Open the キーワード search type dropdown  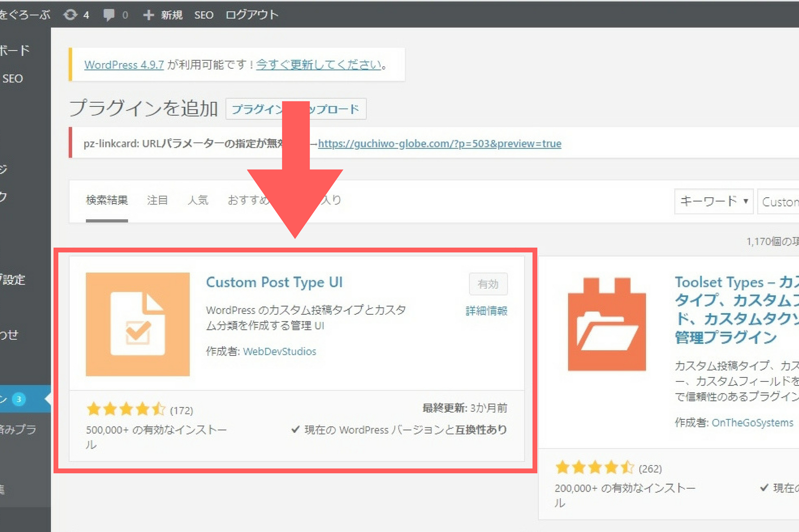[714, 201]
